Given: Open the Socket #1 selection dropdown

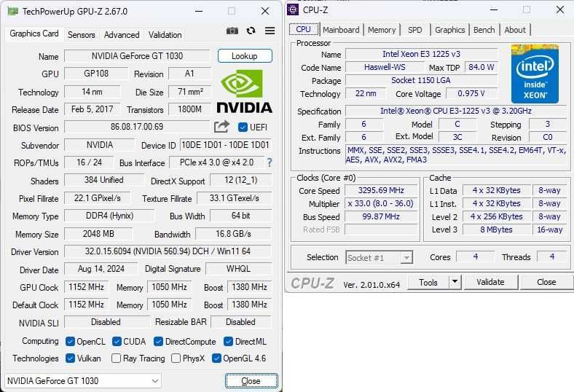Looking at the screenshot, I should pos(380,258).
